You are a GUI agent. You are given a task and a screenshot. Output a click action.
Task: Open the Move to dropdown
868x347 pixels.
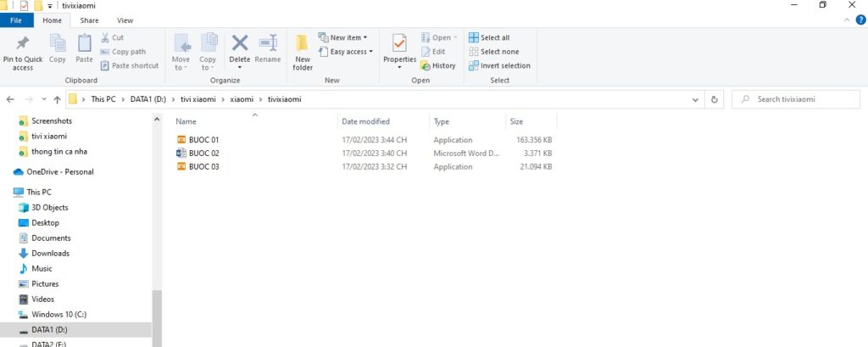(181, 49)
